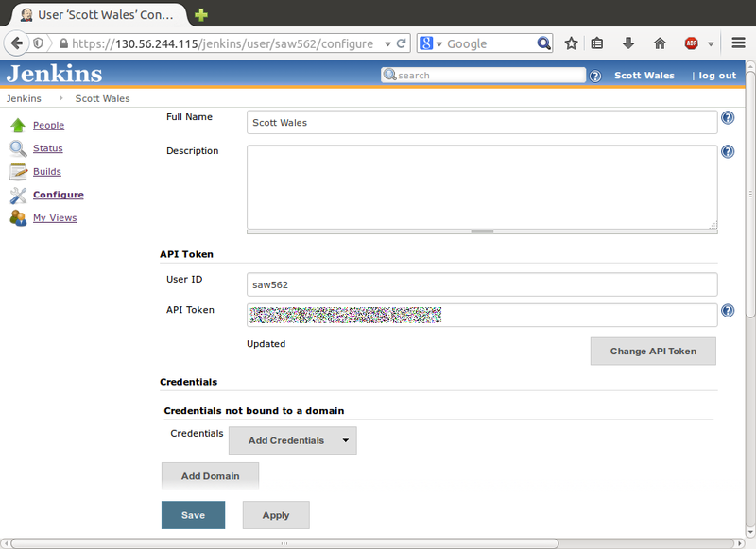Click help icon for API Token
This screenshot has width=756, height=549.
click(728, 311)
